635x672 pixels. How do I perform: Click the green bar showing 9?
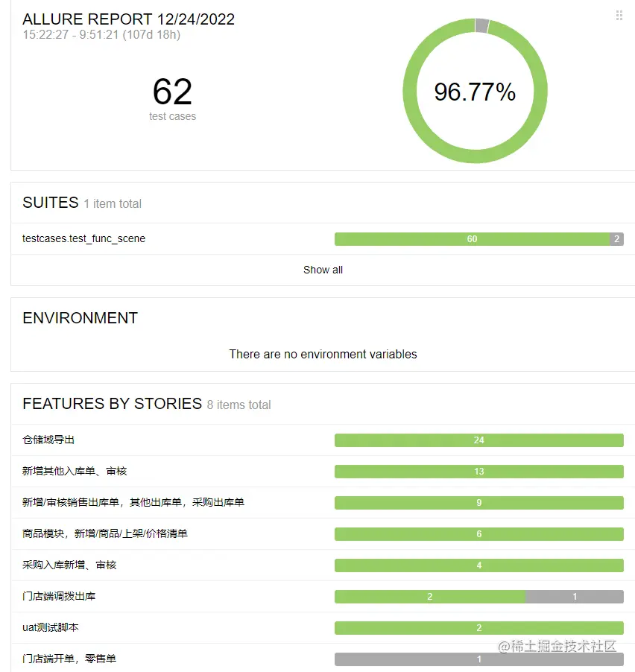pyautogui.click(x=479, y=503)
